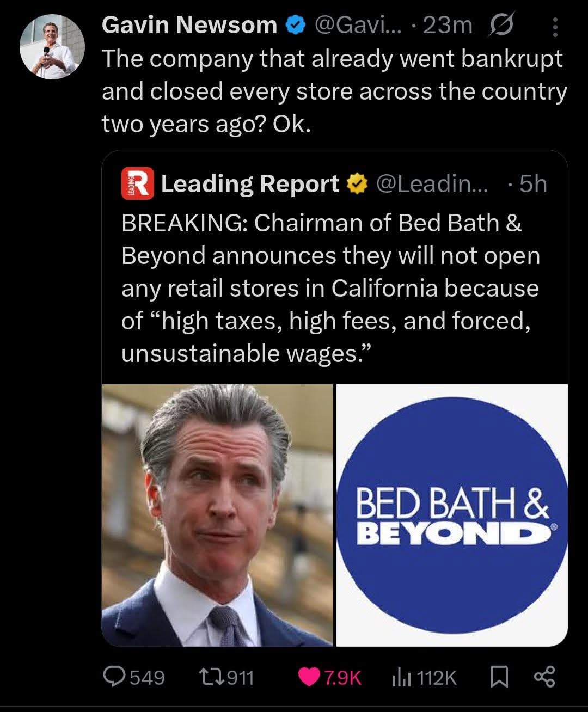Open the three-dot more options menu
588x712 pixels.
[x=555, y=27]
